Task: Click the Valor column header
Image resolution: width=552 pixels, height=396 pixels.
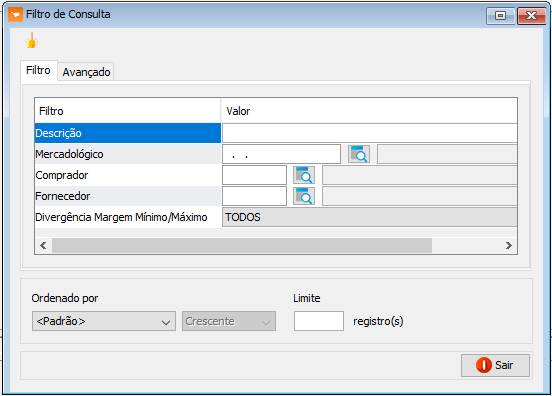Action: tap(369, 111)
